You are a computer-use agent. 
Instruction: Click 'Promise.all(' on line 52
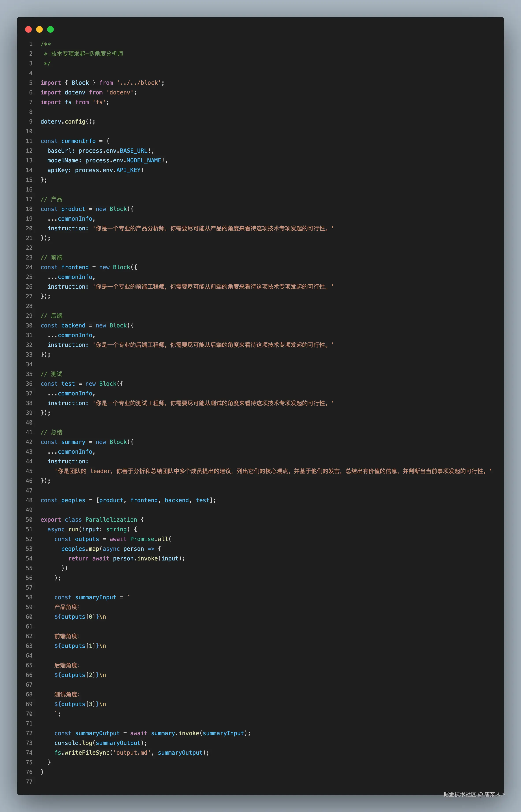click(151, 539)
